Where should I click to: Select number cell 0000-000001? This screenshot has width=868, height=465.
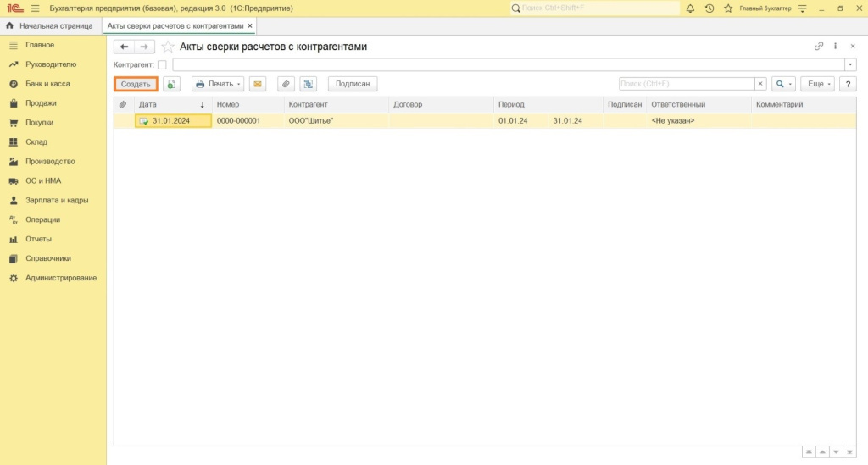[248, 120]
